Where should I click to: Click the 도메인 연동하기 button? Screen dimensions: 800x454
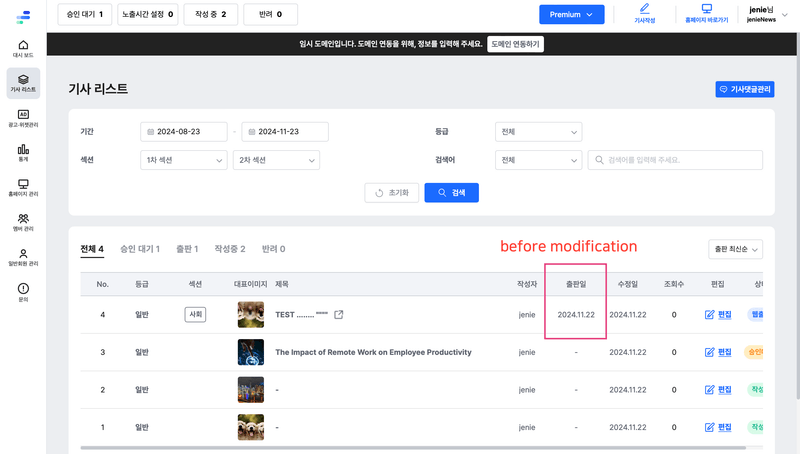515,44
